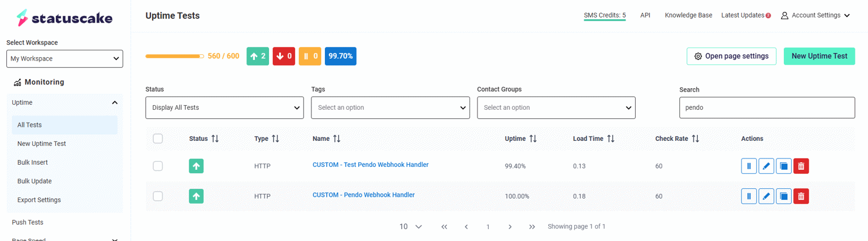Viewport: 868px width, 241px height.
Task: Select the CUSTOM - Pendo Webhook Handler row checkbox
Action: pos(158,196)
